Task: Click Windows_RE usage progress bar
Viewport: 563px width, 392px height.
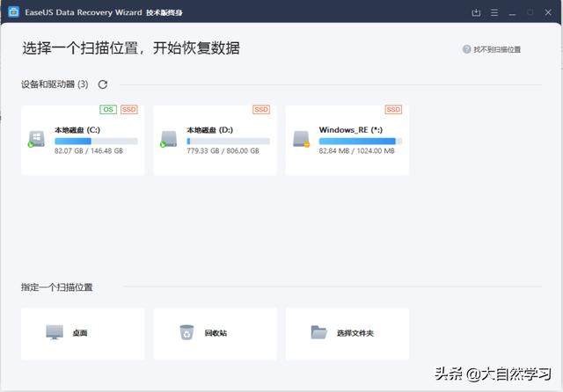Action: click(360, 141)
